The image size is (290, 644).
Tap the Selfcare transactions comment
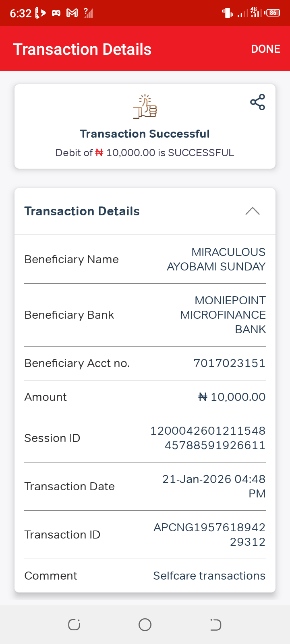[209, 576]
